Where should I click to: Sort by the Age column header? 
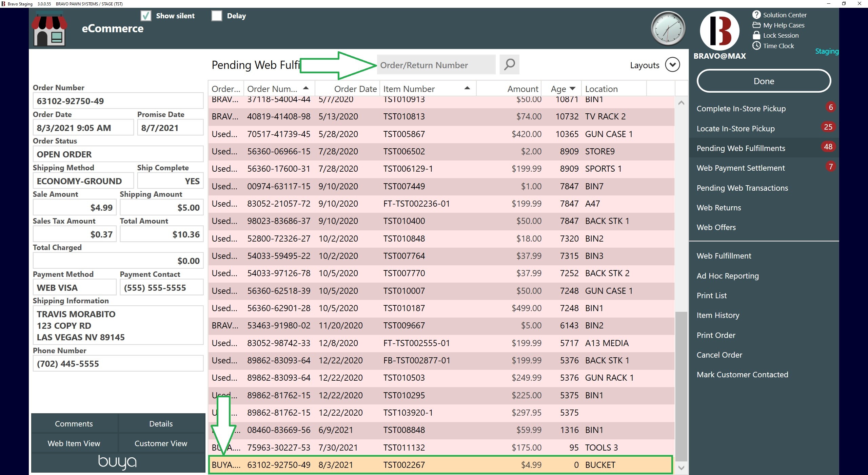[x=561, y=89]
